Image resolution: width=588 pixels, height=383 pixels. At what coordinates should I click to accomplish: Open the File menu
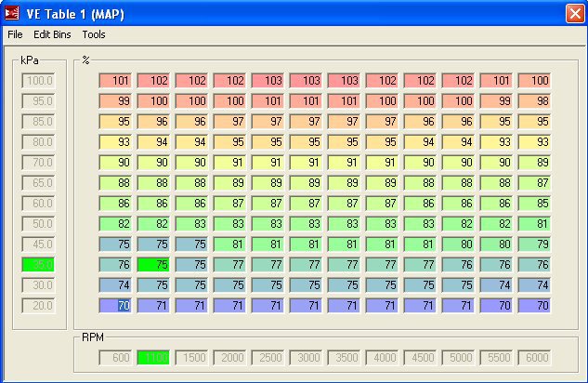pyautogui.click(x=15, y=34)
